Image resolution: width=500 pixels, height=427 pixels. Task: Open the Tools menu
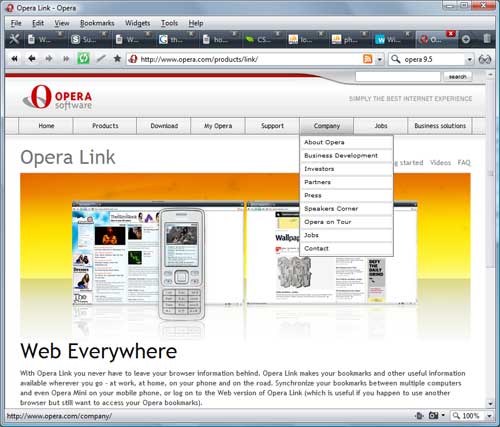[169, 23]
